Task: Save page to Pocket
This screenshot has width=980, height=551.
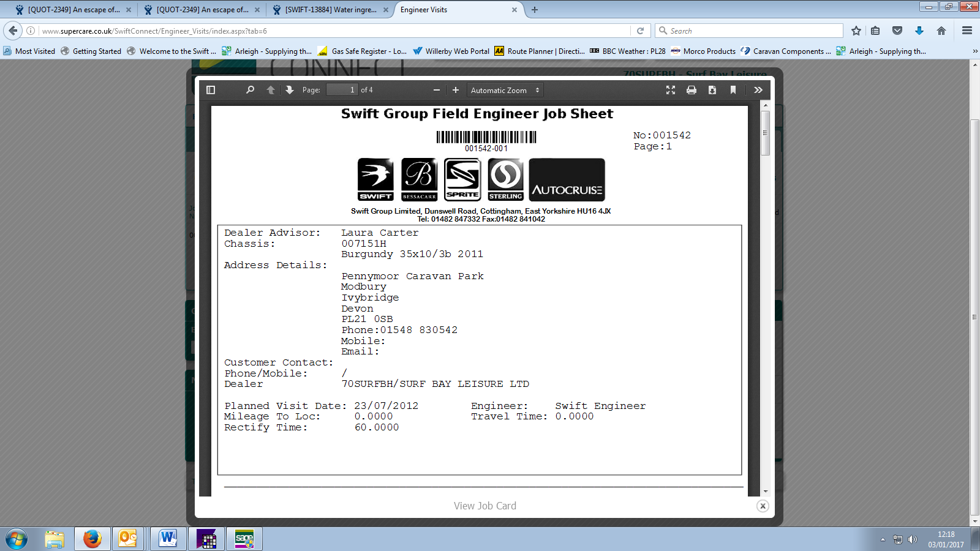Action: (897, 31)
